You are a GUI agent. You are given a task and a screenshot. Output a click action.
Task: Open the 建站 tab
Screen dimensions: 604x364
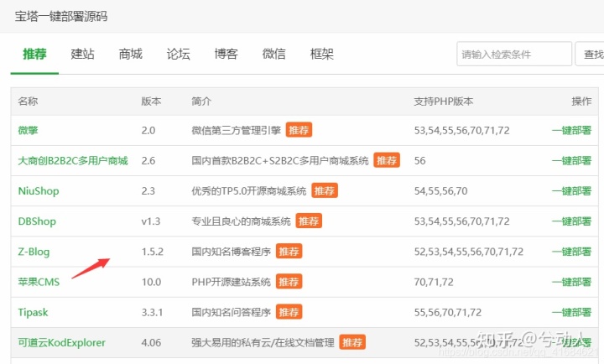82,54
